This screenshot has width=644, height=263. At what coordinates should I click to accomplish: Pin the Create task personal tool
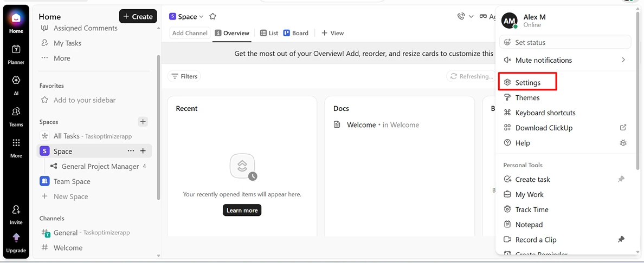tap(621, 179)
